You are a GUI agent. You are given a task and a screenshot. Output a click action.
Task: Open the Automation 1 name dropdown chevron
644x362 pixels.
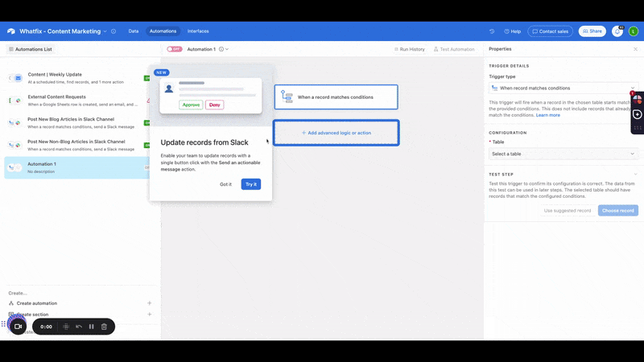(227, 49)
